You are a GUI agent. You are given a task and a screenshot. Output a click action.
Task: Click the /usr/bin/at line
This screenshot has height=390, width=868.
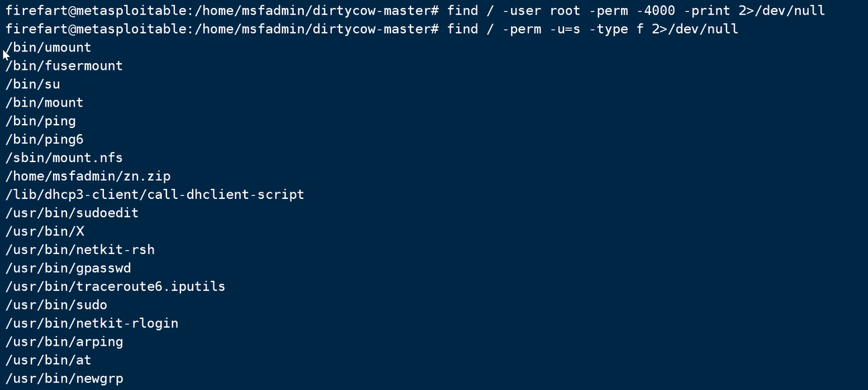point(48,361)
